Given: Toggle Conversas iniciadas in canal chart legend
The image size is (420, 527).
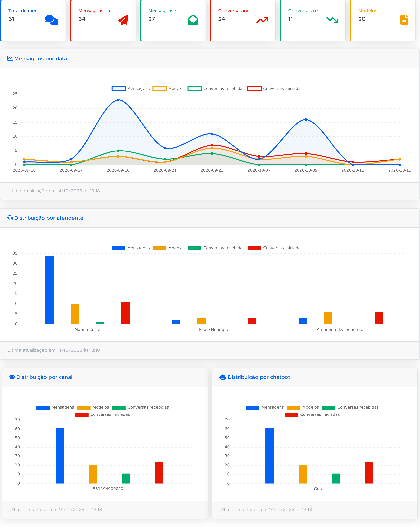Looking at the screenshot, I should (103, 414).
